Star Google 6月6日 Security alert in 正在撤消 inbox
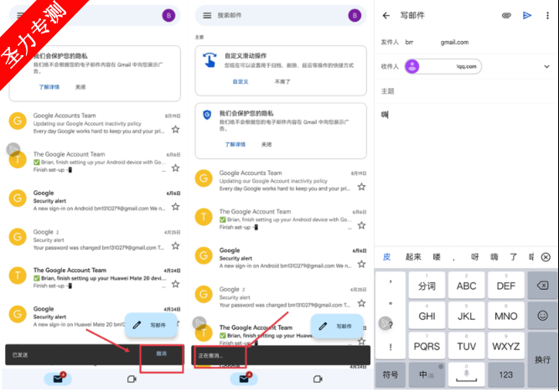Image resolution: width=559 pixels, height=392 pixels. pyautogui.click(x=361, y=264)
